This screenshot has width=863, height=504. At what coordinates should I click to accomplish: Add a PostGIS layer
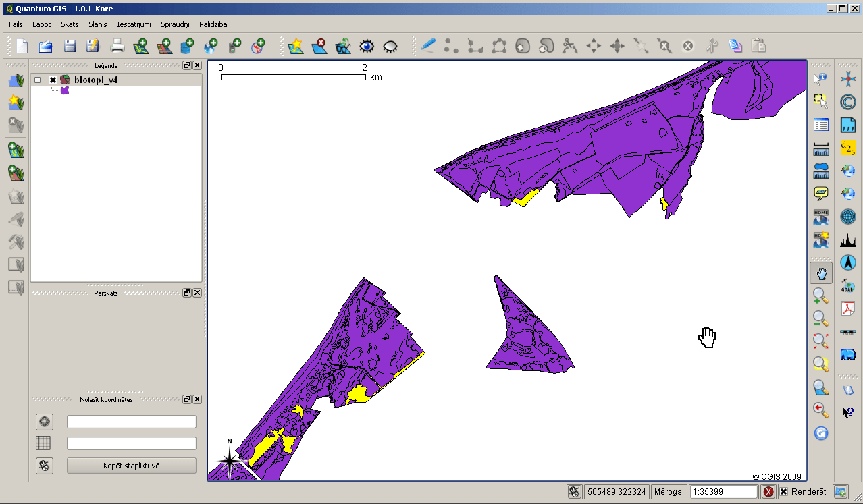point(187,46)
